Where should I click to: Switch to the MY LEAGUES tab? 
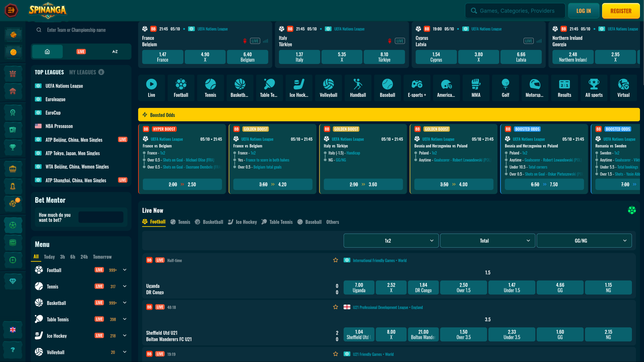point(87,72)
